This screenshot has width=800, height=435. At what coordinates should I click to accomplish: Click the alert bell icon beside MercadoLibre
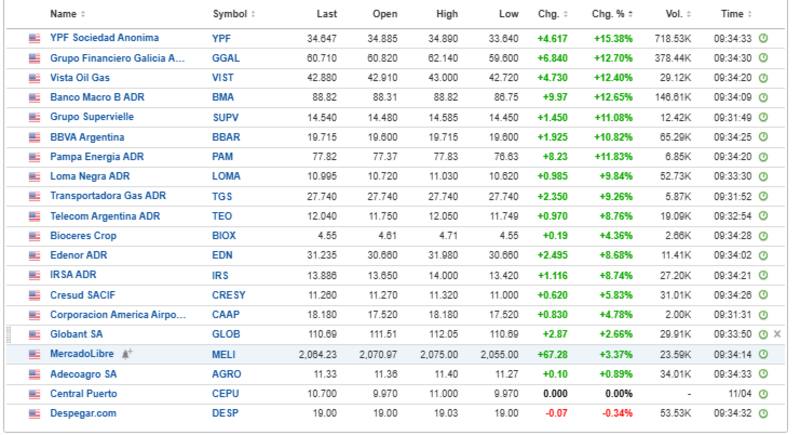[127, 354]
